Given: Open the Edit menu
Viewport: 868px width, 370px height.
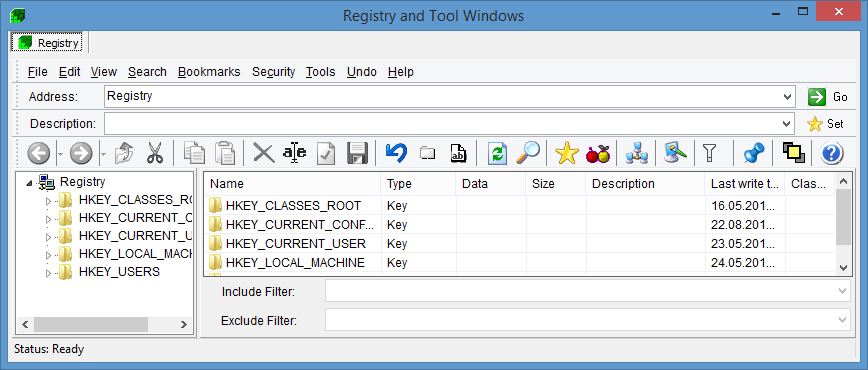Looking at the screenshot, I should (70, 72).
